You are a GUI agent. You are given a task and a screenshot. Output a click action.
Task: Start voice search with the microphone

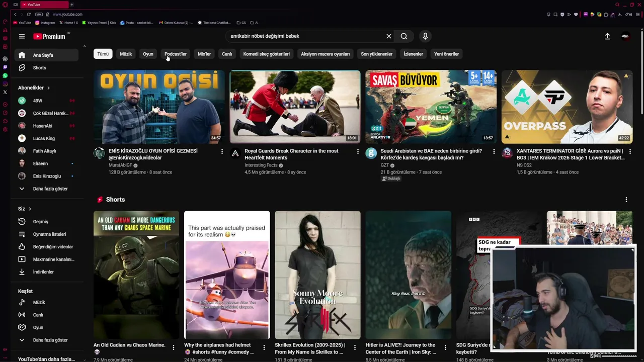point(425,36)
